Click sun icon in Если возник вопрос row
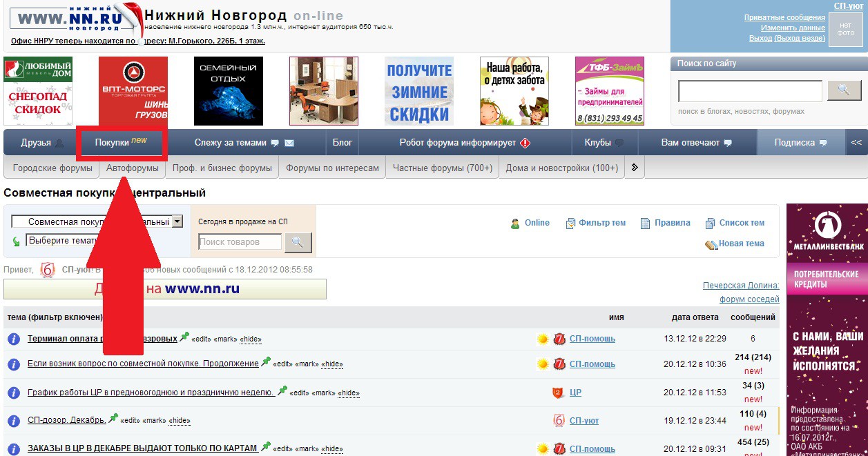Screen dimensions: 868x456 pos(543,364)
